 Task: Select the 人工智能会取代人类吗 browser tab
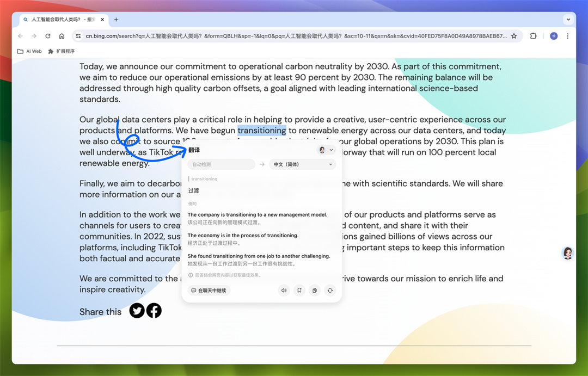click(x=60, y=20)
